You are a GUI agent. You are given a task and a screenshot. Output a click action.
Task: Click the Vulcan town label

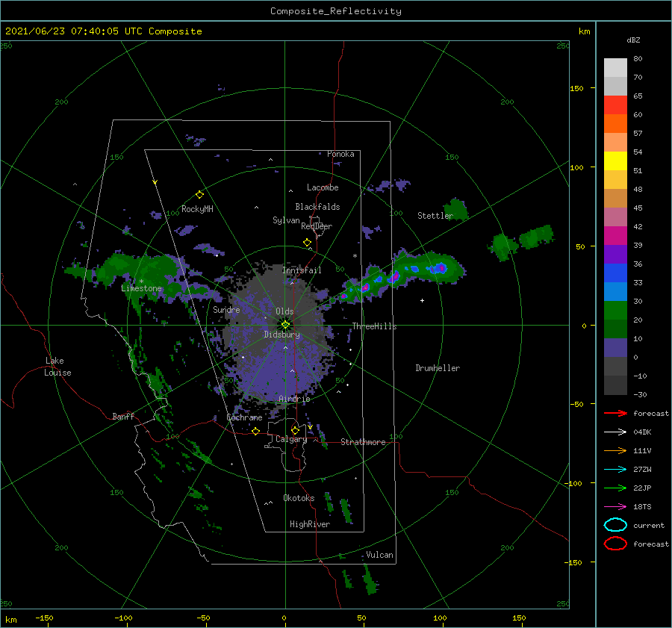pyautogui.click(x=380, y=555)
